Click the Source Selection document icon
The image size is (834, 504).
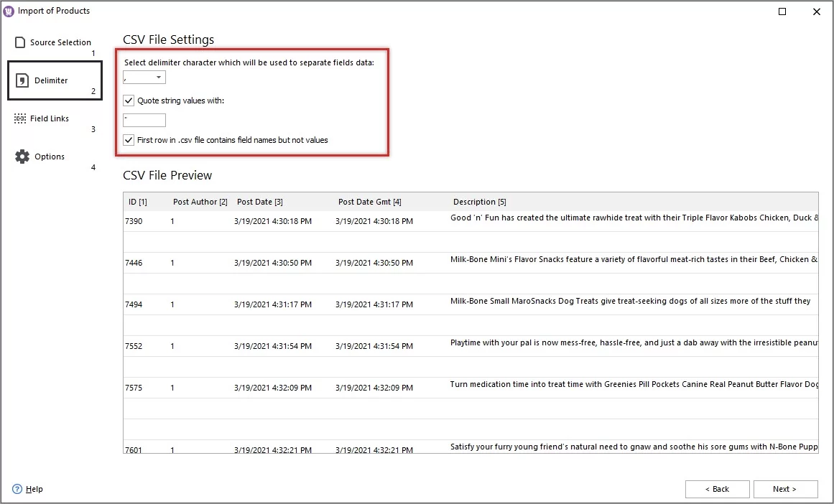click(x=20, y=42)
